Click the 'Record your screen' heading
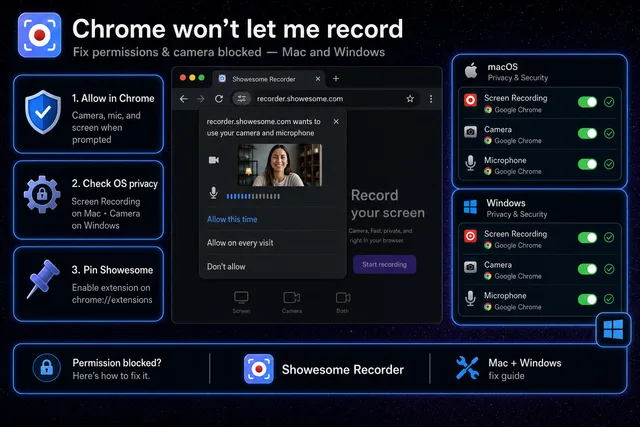The height and width of the screenshot is (427, 640). click(x=388, y=204)
